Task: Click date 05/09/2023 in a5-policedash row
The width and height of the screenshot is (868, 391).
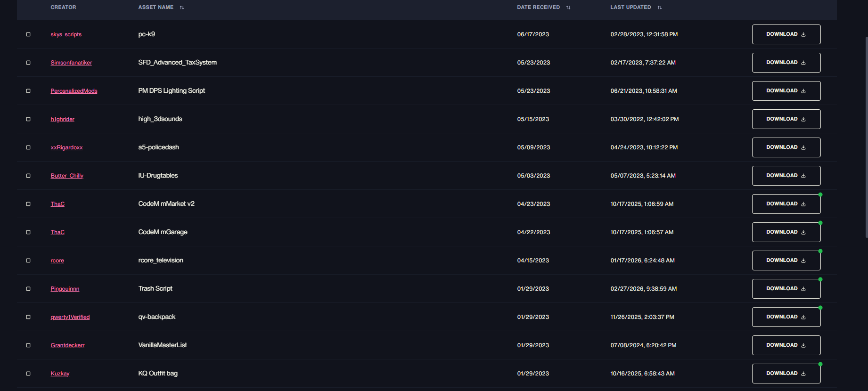Action: 533,147
